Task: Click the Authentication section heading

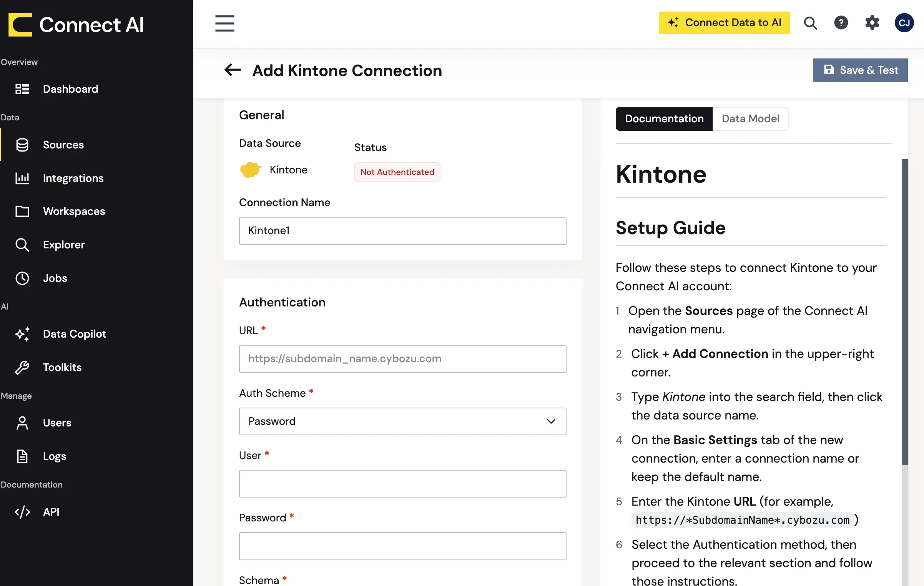Action: (x=282, y=302)
